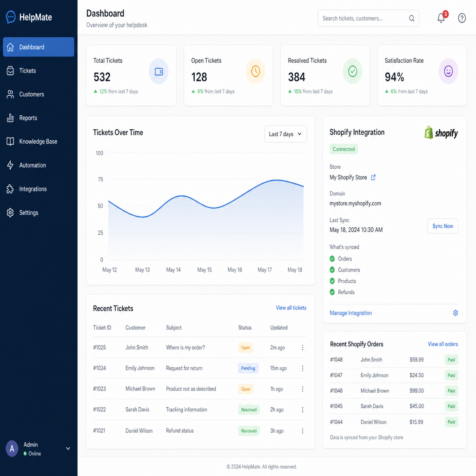476x476 pixels.
Task: Open actions menu for ticket #1024
Action: click(x=302, y=368)
